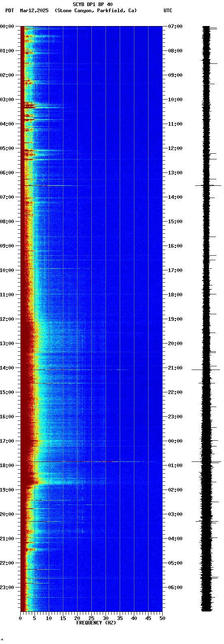Click the '06:00' PDT time label

6,173
